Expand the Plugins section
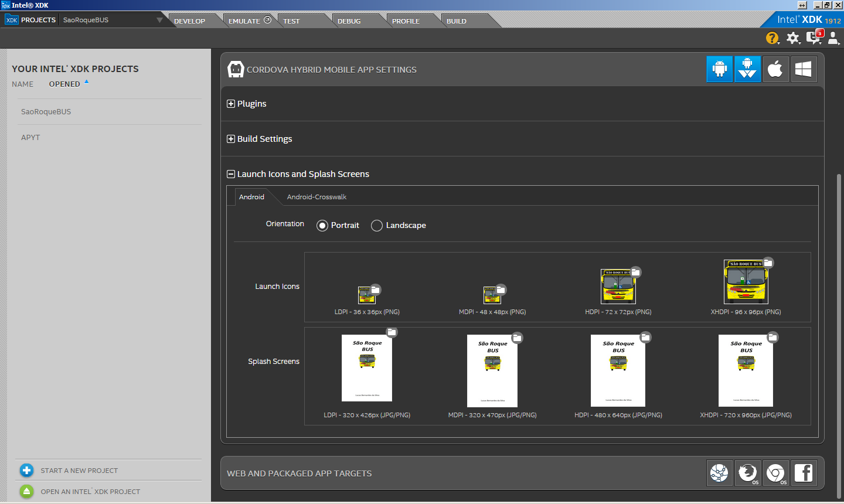The height and width of the screenshot is (504, 844). (231, 104)
